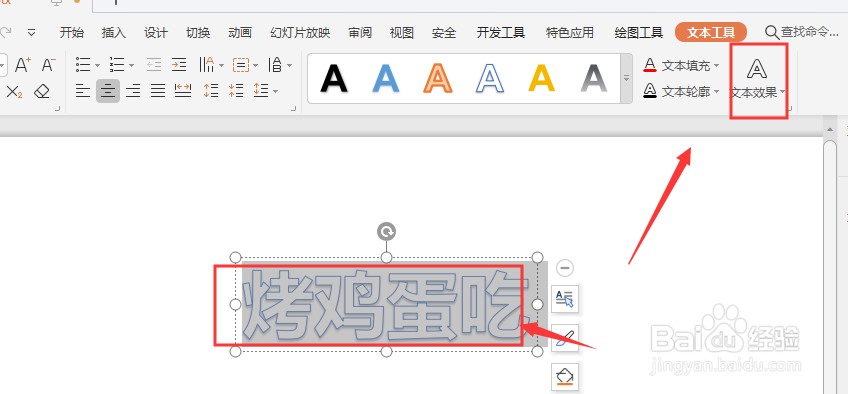Open 文本填充 dropdown arrow

click(717, 66)
